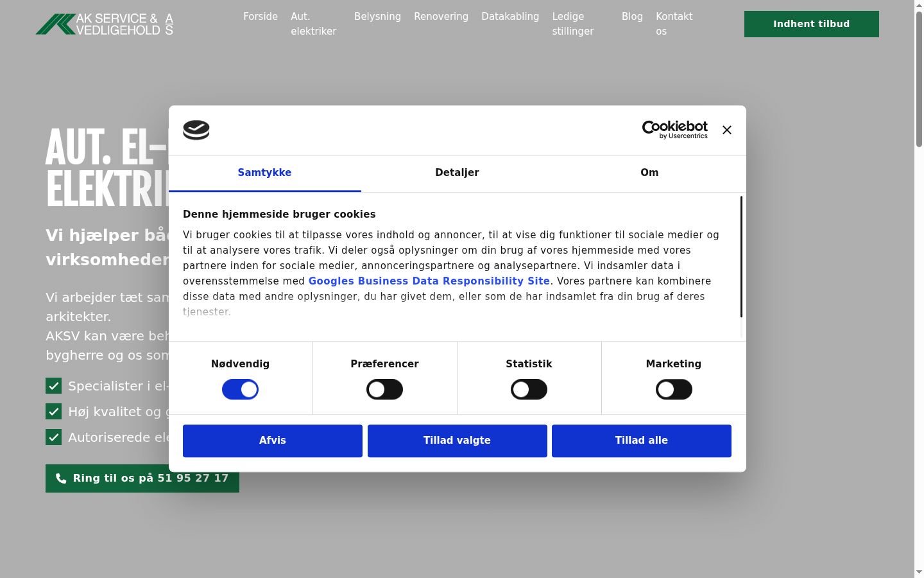The image size is (924, 578).
Task: Enable the Præferencer cookie switch
Action: pyautogui.click(x=384, y=389)
